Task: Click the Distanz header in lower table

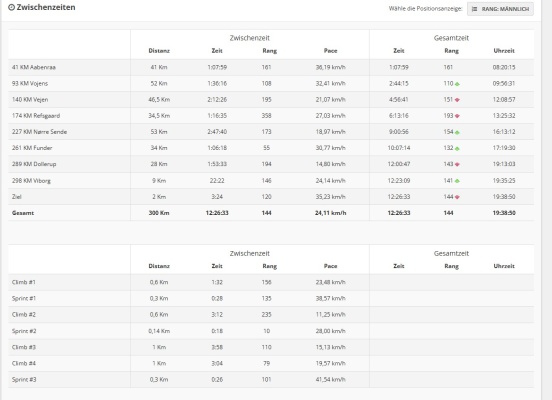Action: click(159, 266)
